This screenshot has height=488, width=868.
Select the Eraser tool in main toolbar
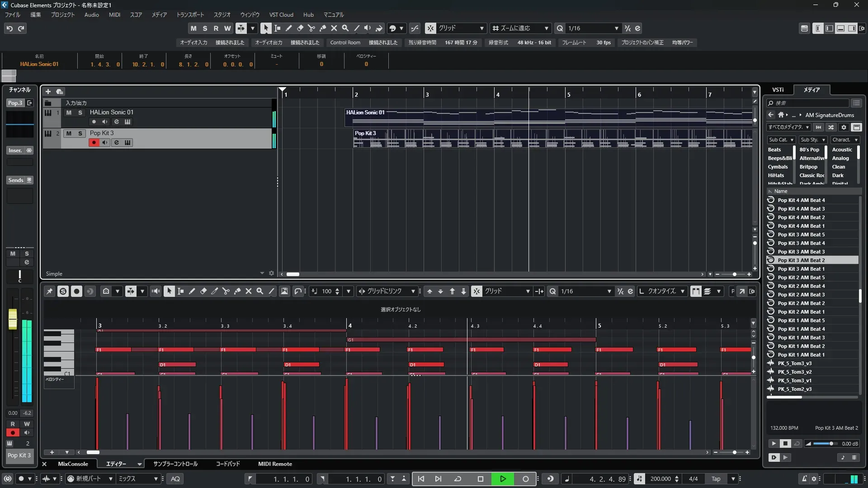point(300,28)
